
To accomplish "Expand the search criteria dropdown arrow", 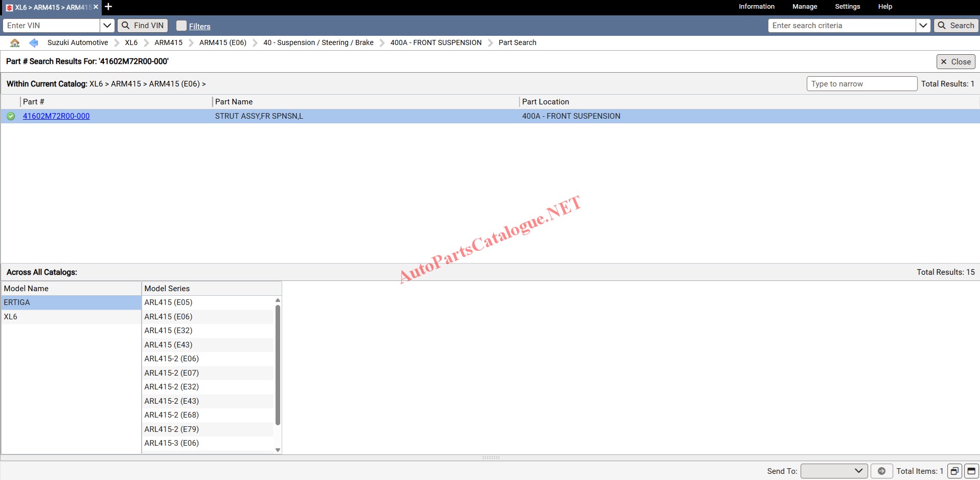I will [x=923, y=26].
